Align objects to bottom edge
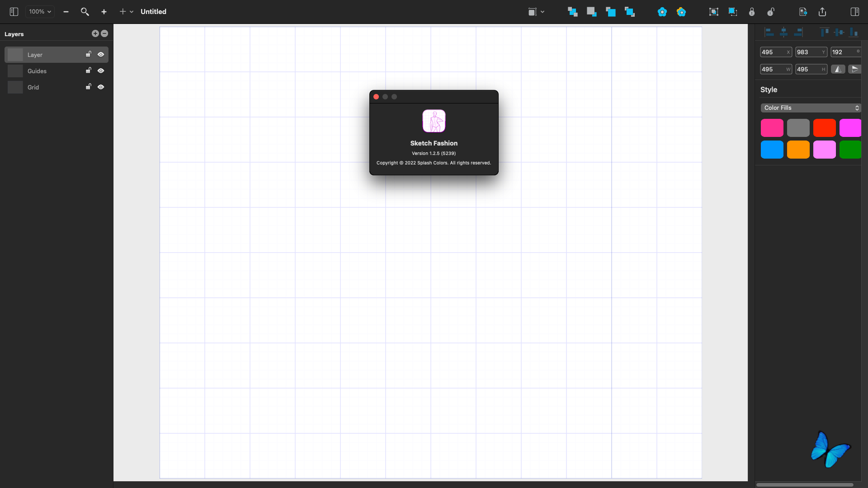The image size is (868, 488). click(854, 32)
